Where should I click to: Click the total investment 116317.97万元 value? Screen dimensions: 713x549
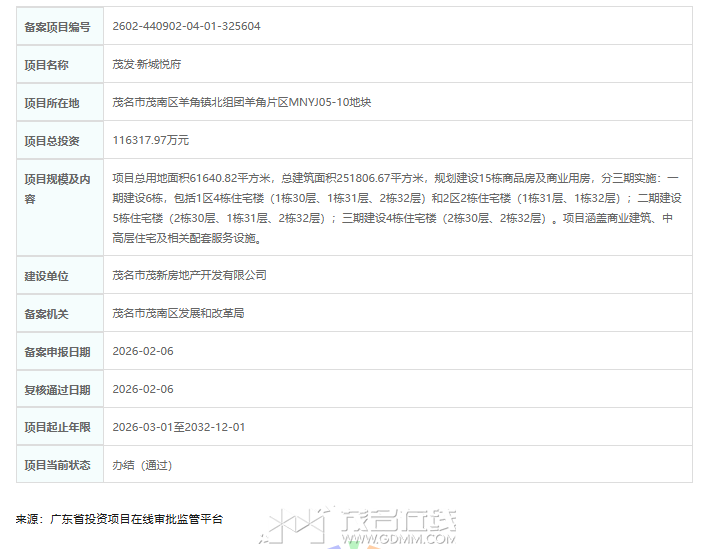tap(151, 140)
